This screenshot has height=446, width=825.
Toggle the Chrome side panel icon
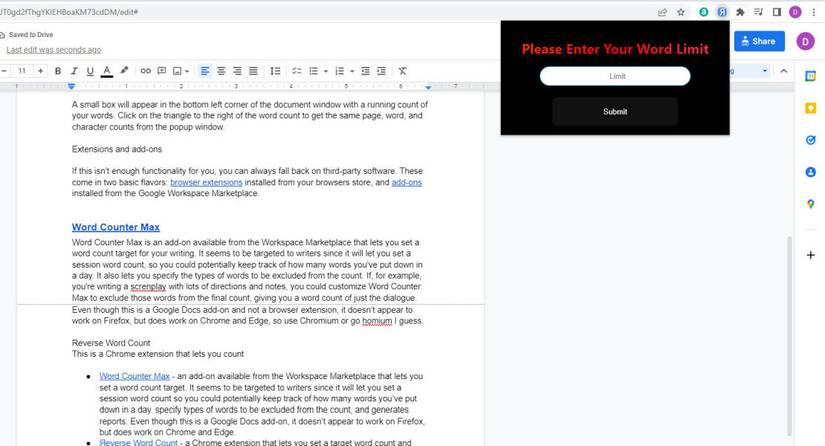tap(777, 12)
